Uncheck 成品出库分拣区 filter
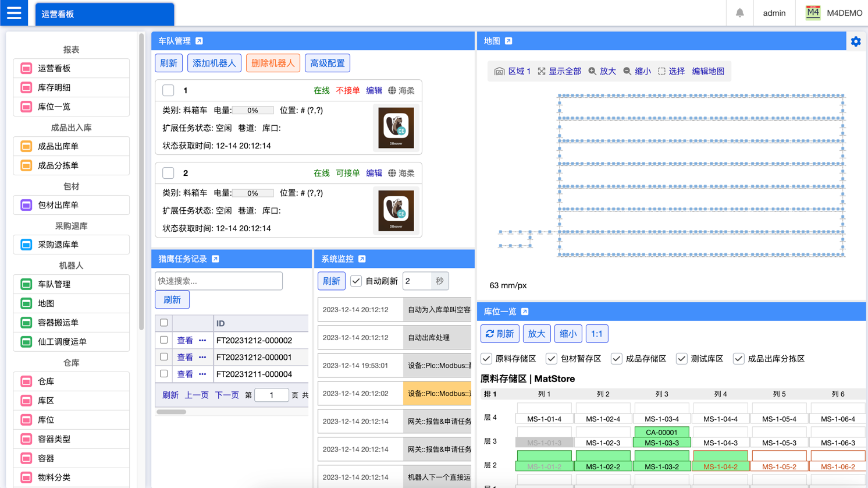868x488 pixels. click(739, 359)
